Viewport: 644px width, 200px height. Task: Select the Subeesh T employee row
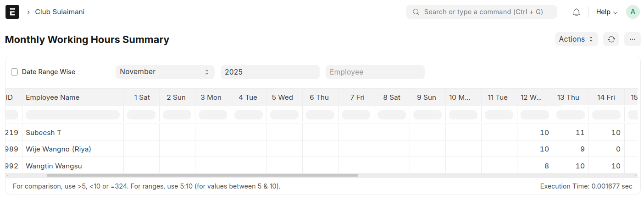click(44, 133)
